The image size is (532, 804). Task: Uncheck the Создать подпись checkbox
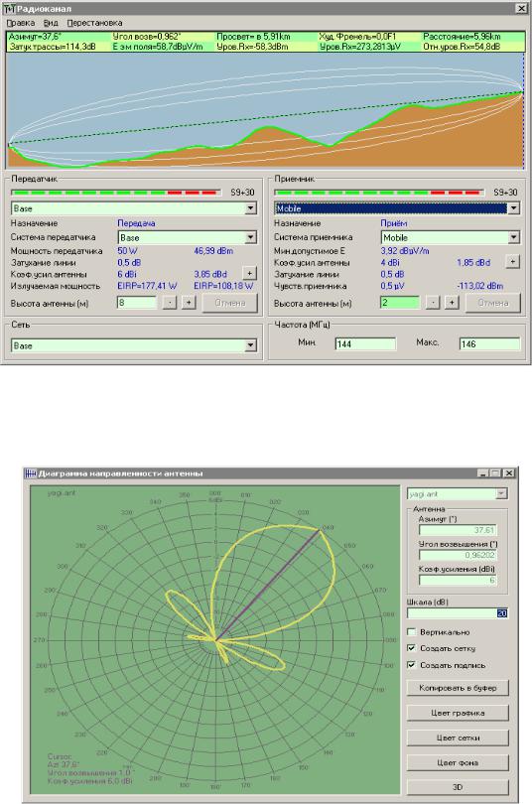point(412,664)
